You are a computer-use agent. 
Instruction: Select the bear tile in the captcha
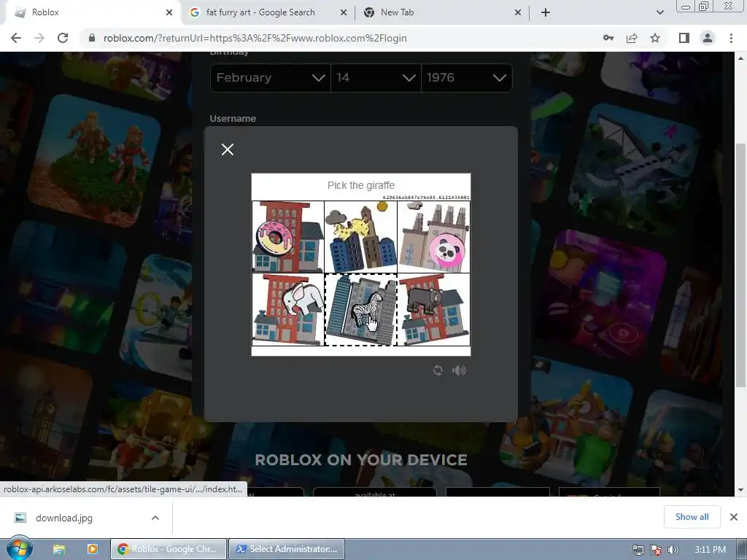(433, 309)
